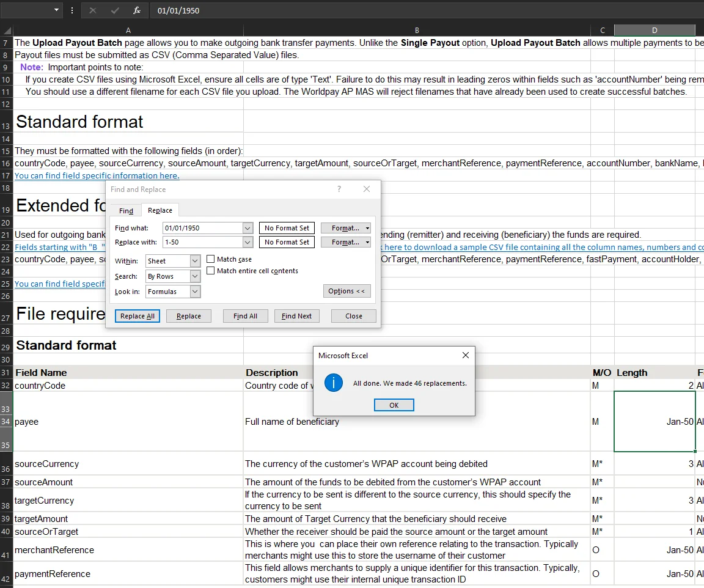This screenshot has width=704, height=588.
Task: Open the field specific information link in row 17
Action: [97, 175]
